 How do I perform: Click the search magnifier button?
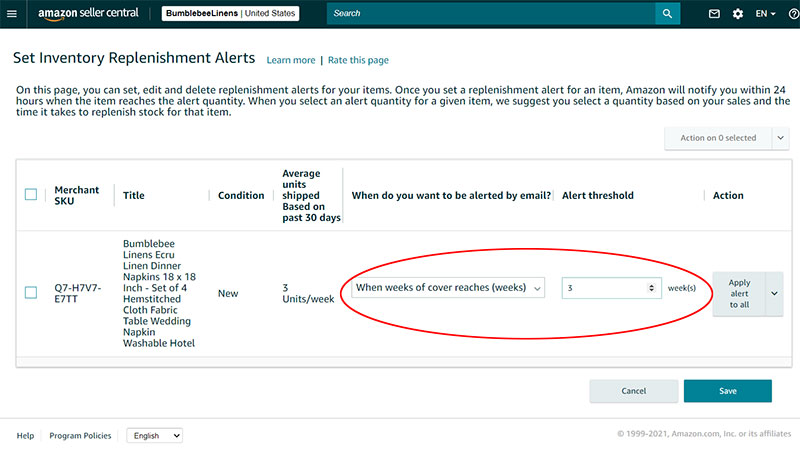(667, 14)
